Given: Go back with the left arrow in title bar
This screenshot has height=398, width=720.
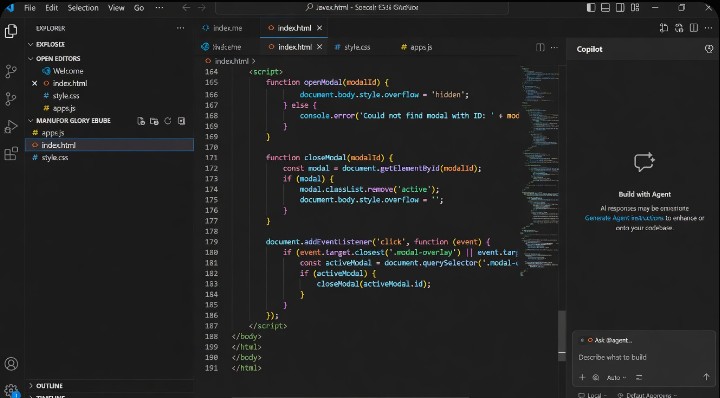Looking at the screenshot, I should click(186, 8).
